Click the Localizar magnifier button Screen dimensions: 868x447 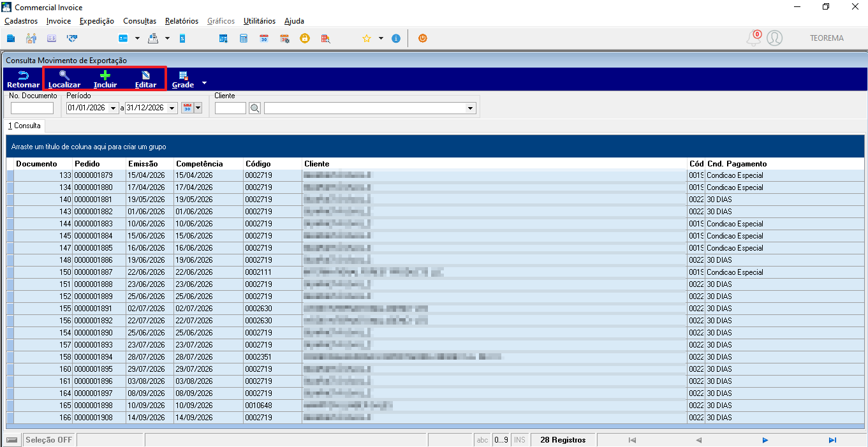64,79
